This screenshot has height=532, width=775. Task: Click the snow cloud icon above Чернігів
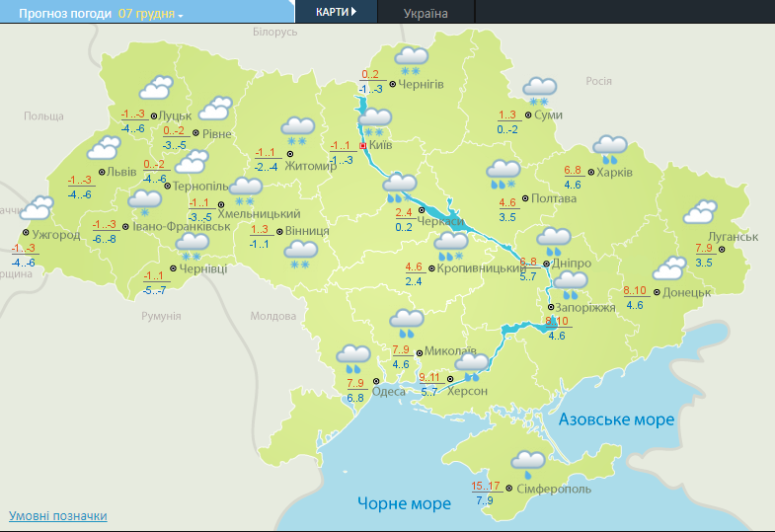[410, 59]
